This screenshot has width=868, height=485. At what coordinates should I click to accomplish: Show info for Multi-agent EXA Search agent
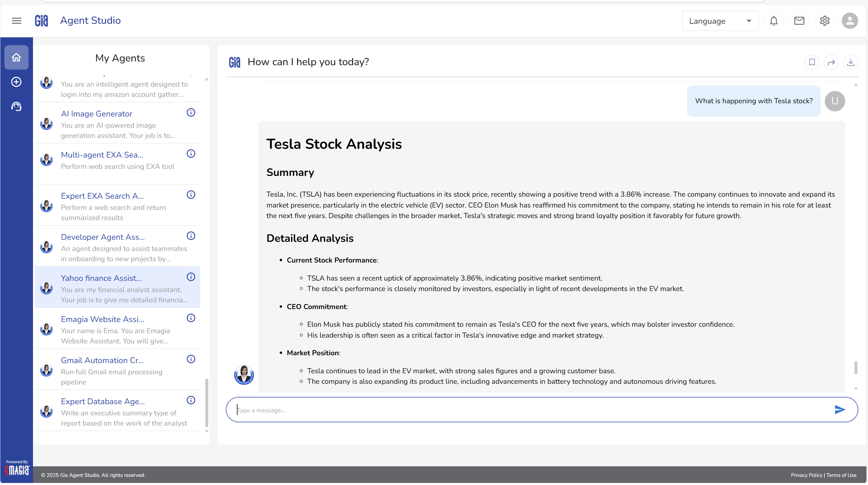pyautogui.click(x=191, y=154)
